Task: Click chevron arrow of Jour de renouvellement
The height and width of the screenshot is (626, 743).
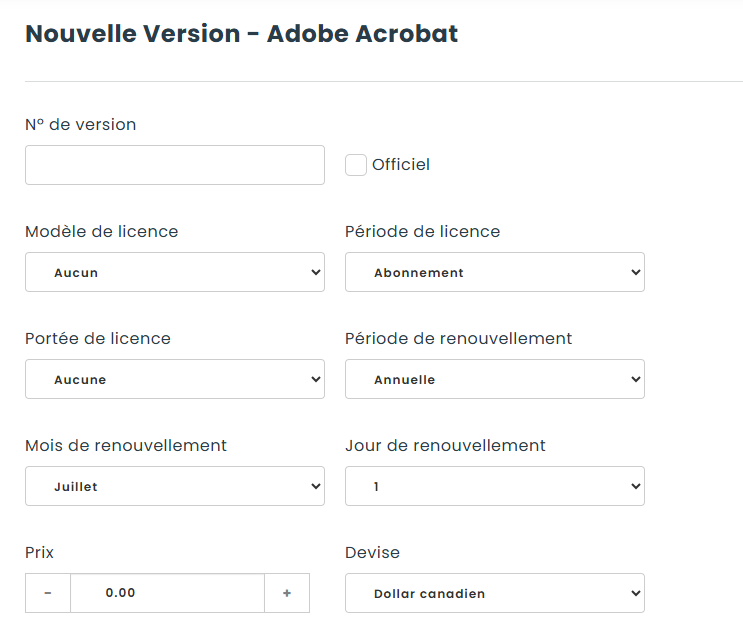Action: pyautogui.click(x=635, y=486)
